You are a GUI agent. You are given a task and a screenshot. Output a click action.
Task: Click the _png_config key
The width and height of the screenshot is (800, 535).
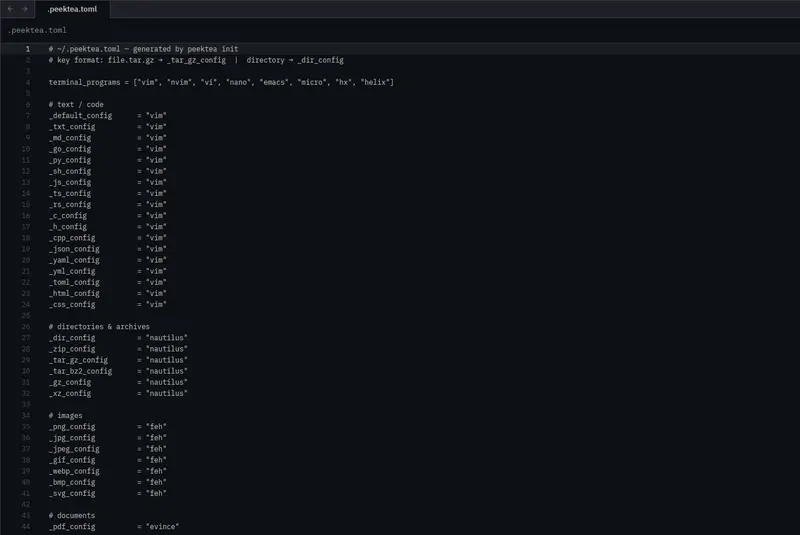72,427
